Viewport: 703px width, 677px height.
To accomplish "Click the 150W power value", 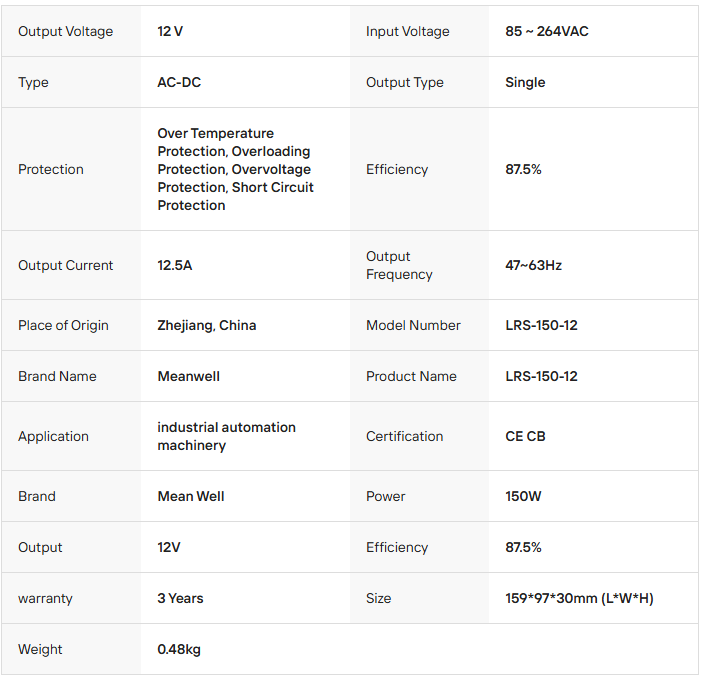I will click(525, 496).
